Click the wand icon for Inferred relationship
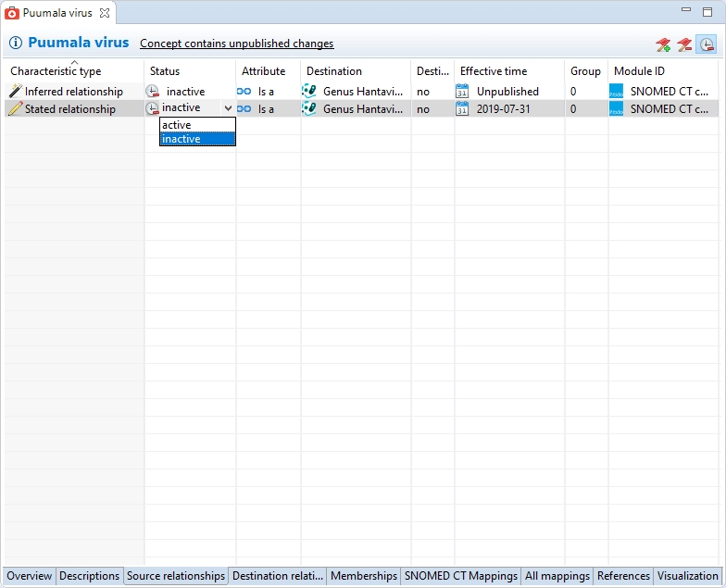This screenshot has height=588, width=726. [15, 92]
